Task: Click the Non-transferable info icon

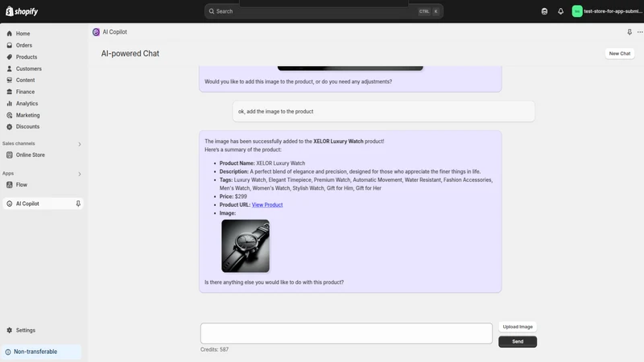Action: [x=8, y=352]
